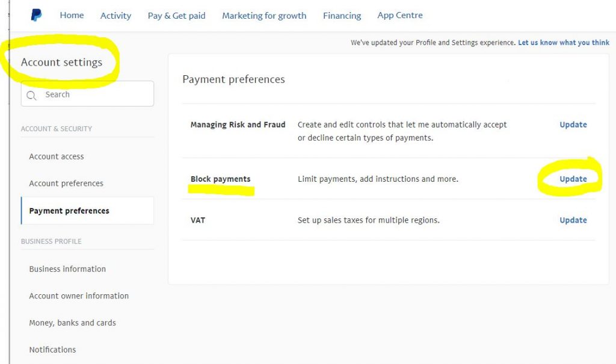
Task: Update VAT sales tax settings
Action: (573, 220)
